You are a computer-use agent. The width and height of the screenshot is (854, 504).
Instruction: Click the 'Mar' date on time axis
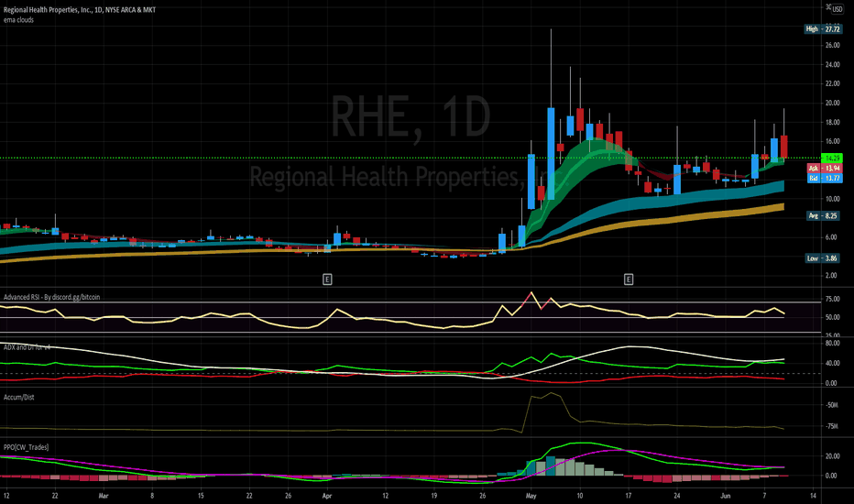pyautogui.click(x=104, y=496)
